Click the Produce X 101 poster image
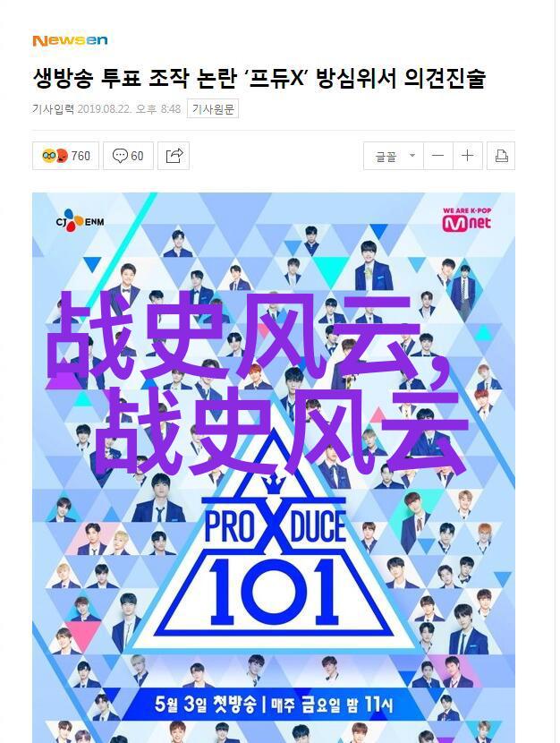The height and width of the screenshot is (743, 560). pos(274,467)
